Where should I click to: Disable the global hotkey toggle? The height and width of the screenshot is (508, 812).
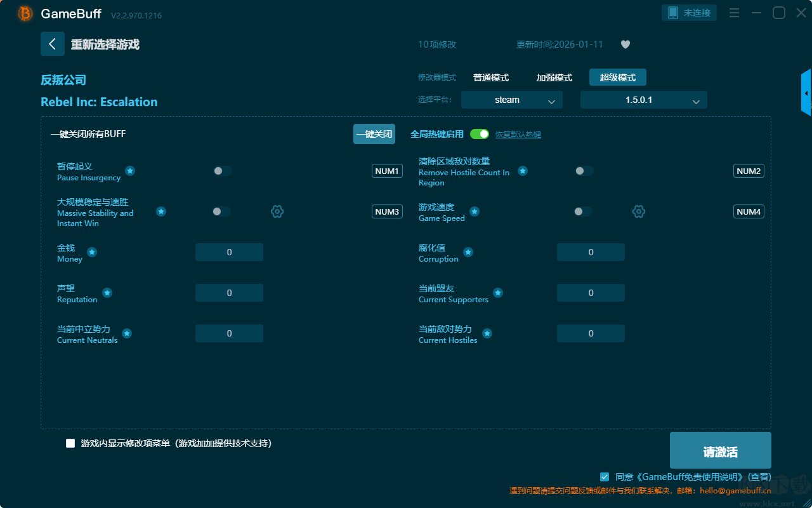pos(480,134)
